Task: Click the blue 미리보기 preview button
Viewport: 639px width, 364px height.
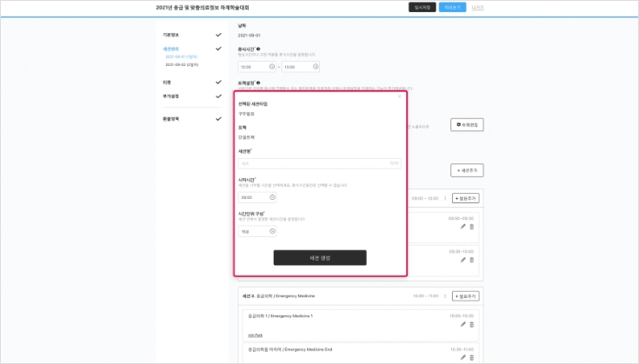Action: (x=453, y=7)
